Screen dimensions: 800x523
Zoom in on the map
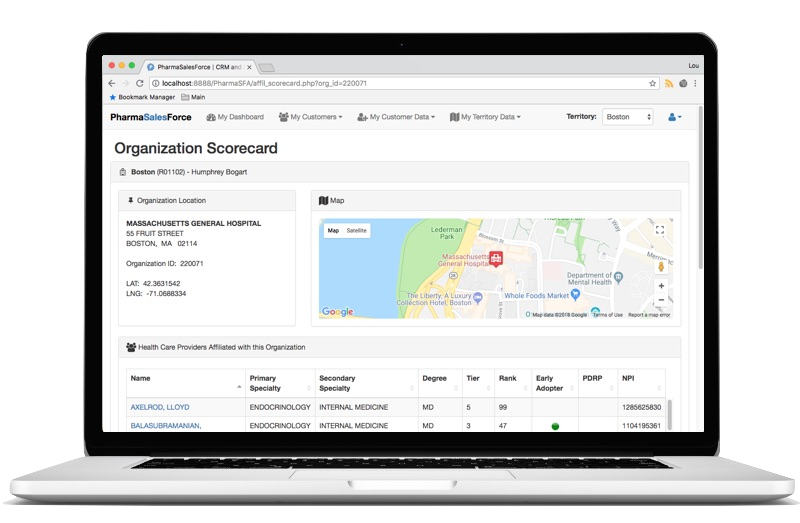(661, 286)
